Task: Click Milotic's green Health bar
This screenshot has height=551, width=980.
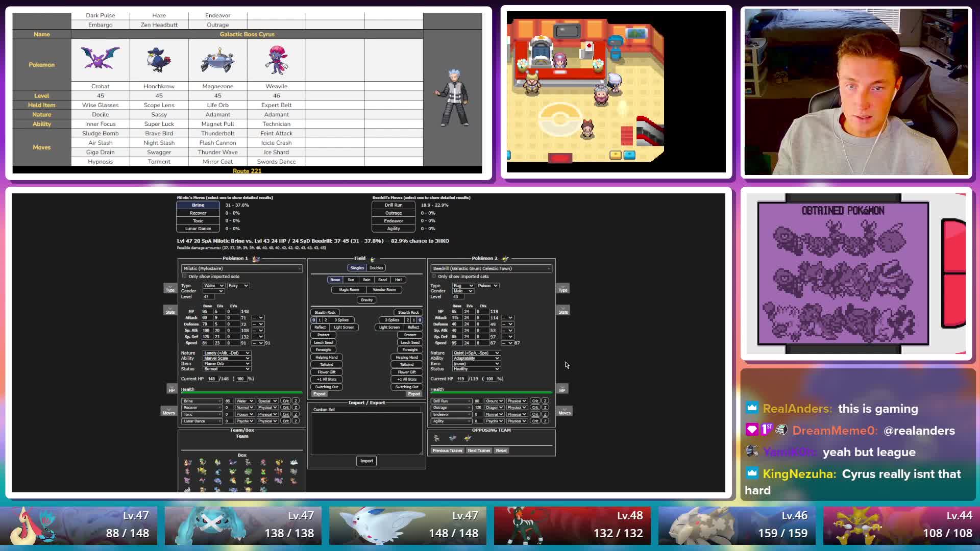Action: (x=241, y=393)
